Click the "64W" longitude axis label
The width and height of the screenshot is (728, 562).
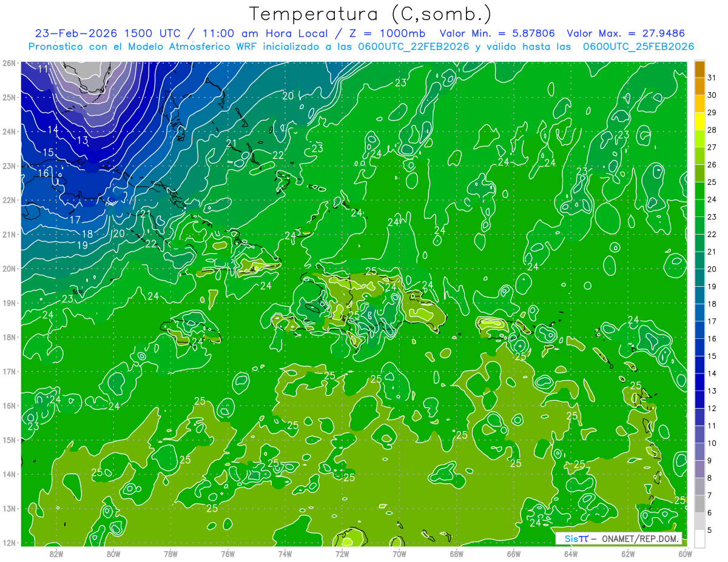click(x=571, y=553)
